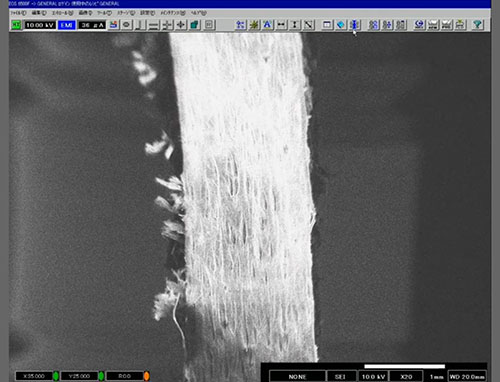Image resolution: width=500 pixels, height=382 pixels.
Task: Click the vertical measurement arrow icon
Action: coord(295,25)
